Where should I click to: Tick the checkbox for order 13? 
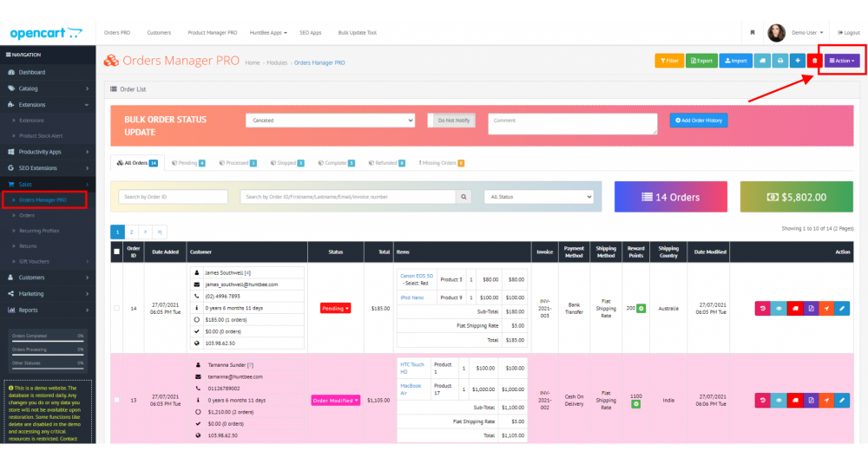coord(117,400)
